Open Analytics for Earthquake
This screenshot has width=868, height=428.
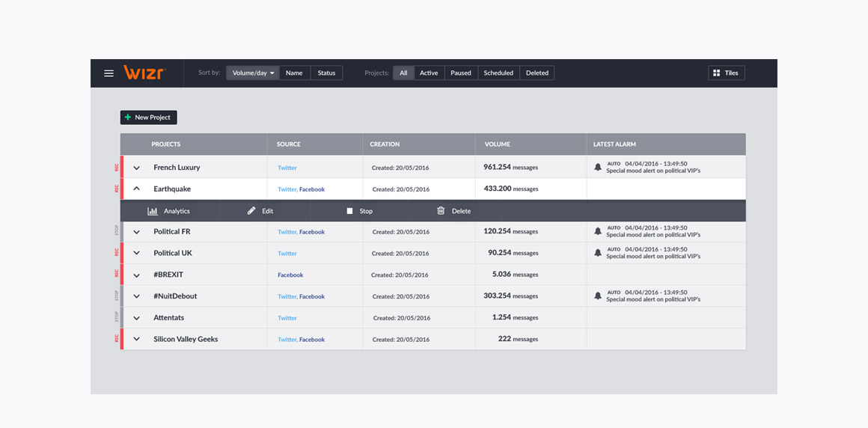click(169, 211)
